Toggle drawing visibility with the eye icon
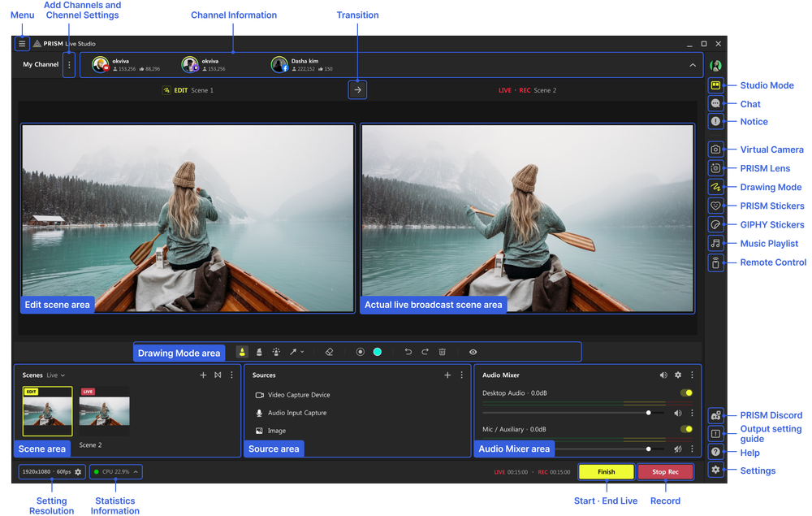The image size is (812, 516). pos(473,352)
